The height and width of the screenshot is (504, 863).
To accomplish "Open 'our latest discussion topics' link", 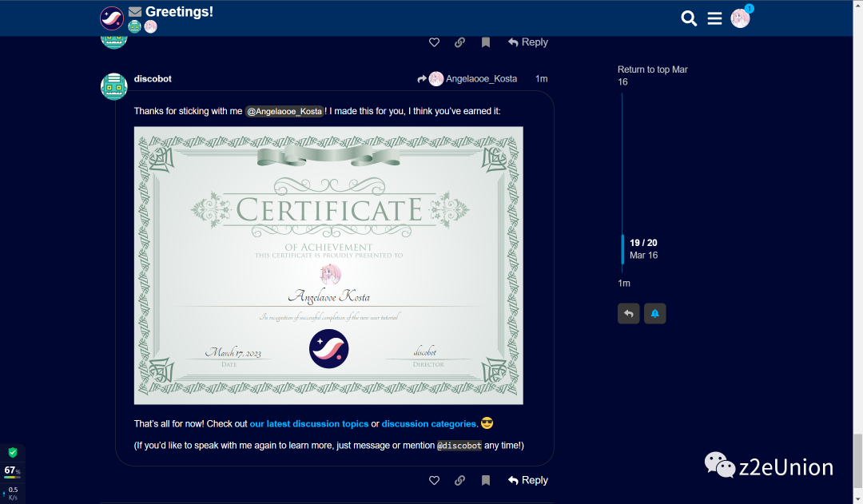I will point(308,423).
